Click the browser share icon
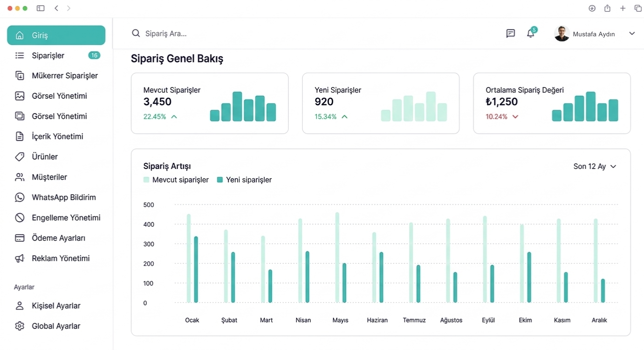Viewport: 644px width, 350px height. 607,8
